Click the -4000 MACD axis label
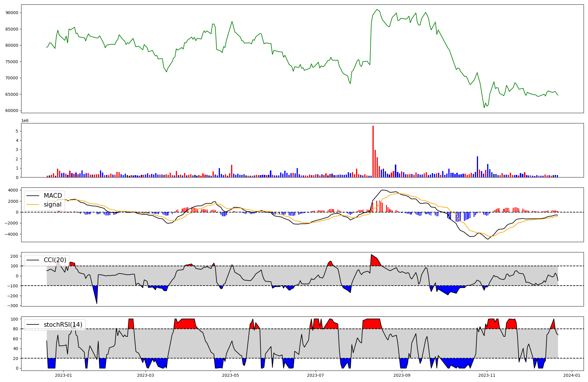 pos(12,234)
